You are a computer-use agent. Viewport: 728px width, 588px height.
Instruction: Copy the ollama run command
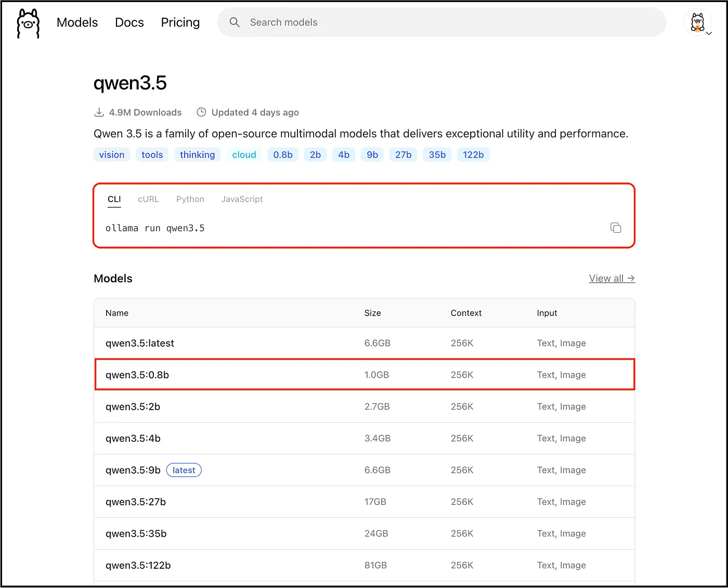(x=616, y=228)
